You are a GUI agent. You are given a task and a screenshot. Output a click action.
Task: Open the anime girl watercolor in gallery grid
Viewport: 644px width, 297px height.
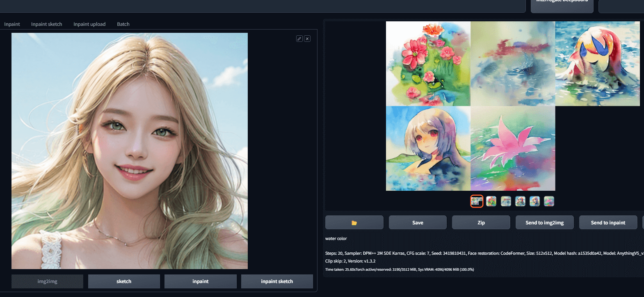tap(428, 148)
